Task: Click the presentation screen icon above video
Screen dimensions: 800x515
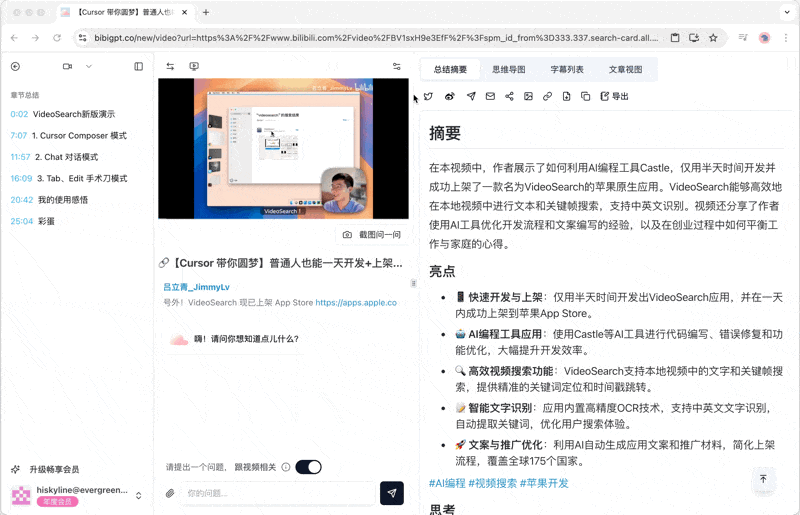Action: click(194, 66)
